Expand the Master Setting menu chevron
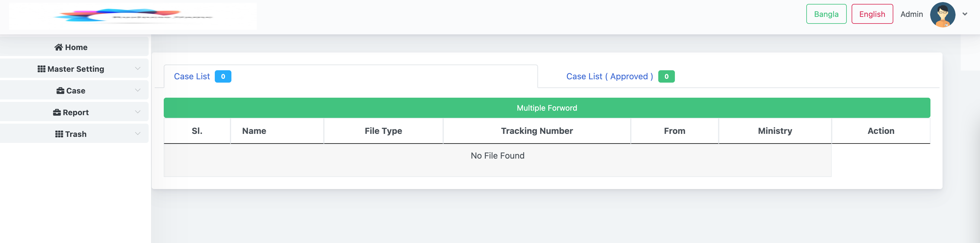The image size is (980, 243). tap(138, 68)
